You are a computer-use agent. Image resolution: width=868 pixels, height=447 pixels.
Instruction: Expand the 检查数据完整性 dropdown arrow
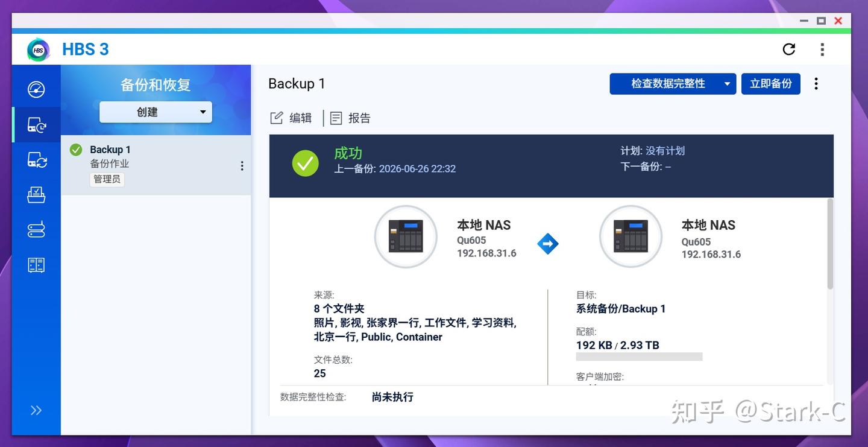tap(728, 84)
